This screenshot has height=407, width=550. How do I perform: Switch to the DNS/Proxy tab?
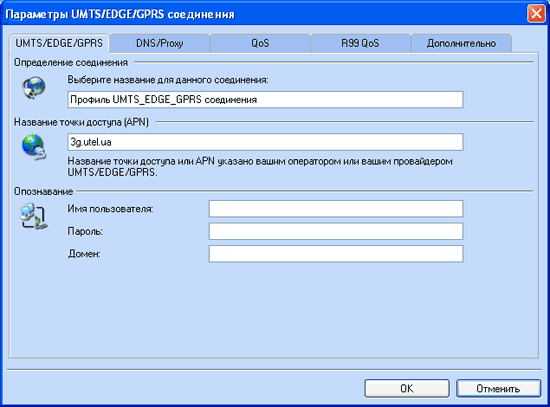[x=160, y=43]
